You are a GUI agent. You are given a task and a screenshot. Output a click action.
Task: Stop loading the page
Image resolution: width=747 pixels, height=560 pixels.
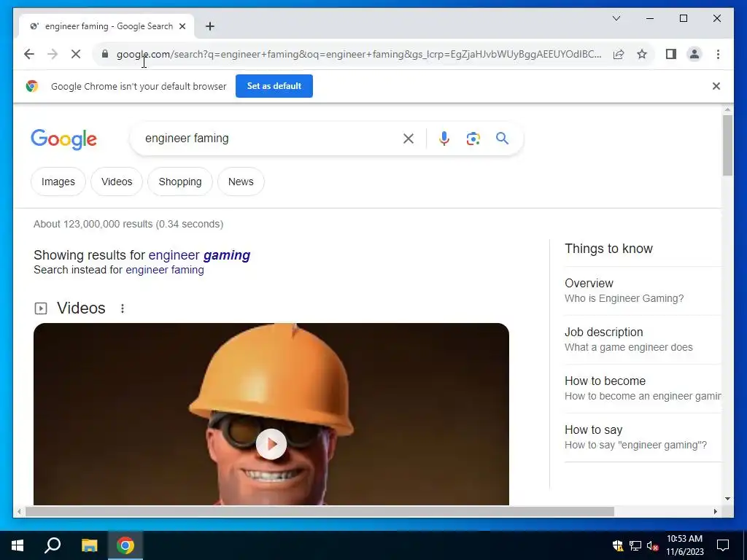(76, 54)
